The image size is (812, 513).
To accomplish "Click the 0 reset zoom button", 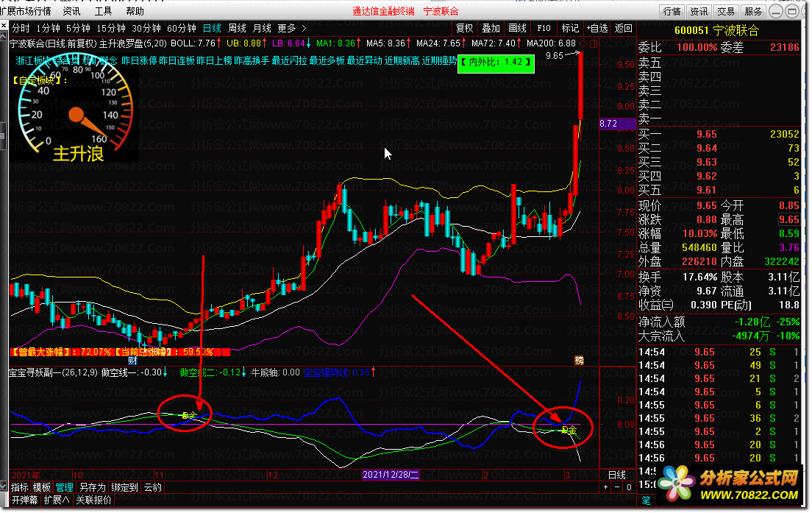I will [x=629, y=487].
